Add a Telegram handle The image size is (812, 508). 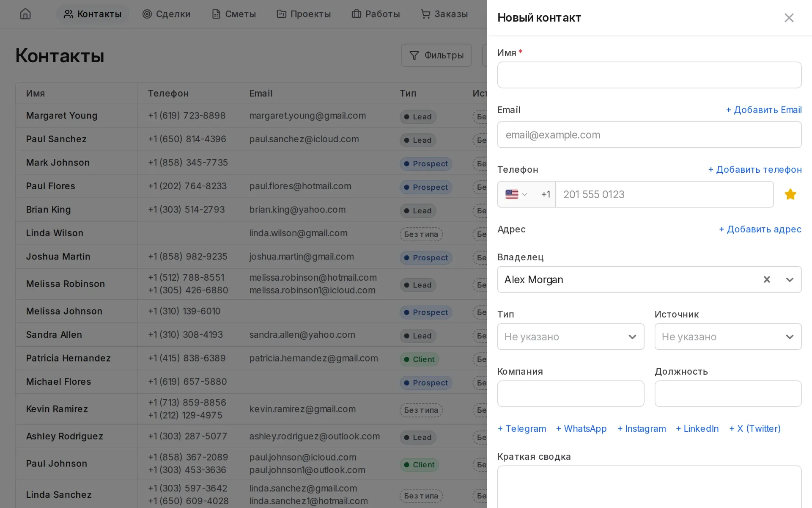[x=522, y=428]
